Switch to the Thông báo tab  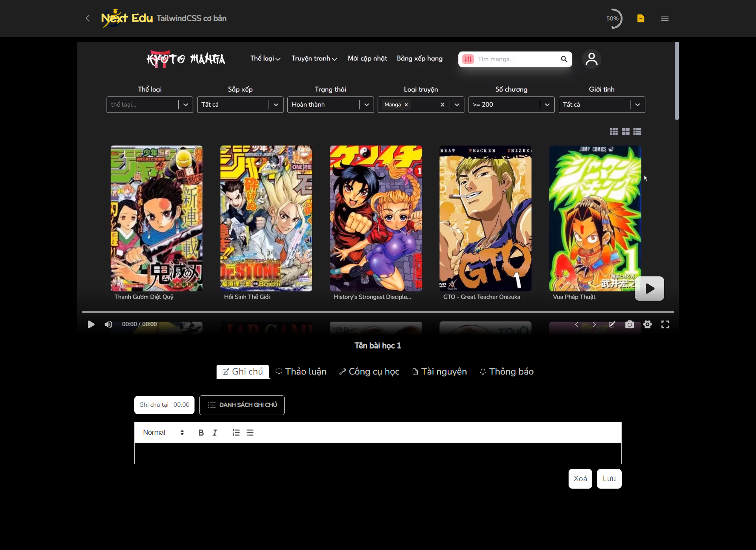point(506,372)
